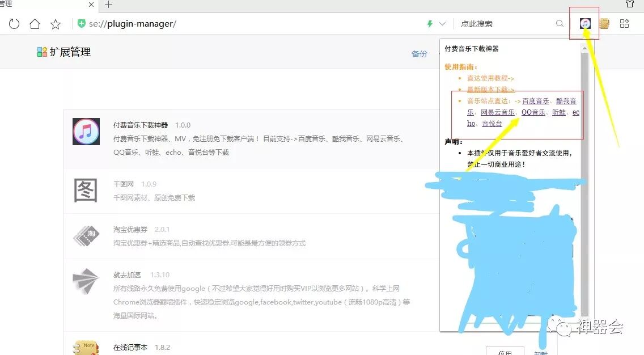644x355 pixels.
Task: Click the popup vertical scrollbar track
Action: [584, 185]
